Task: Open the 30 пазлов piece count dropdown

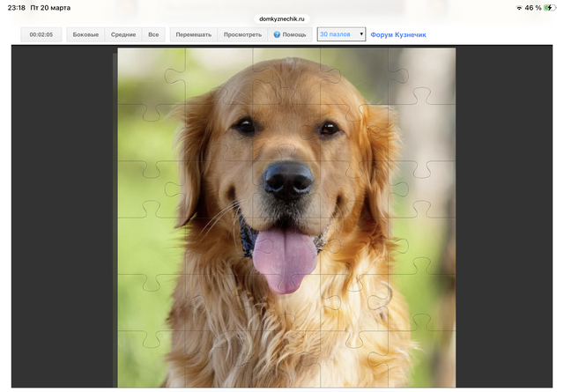Action: click(341, 34)
